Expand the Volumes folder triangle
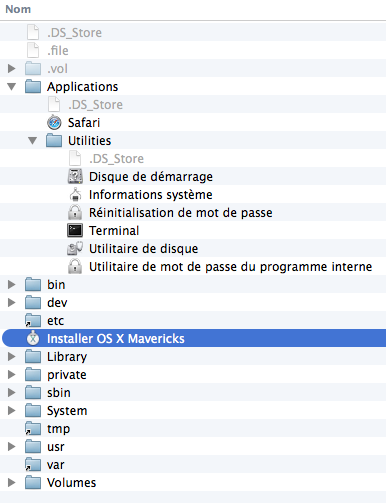Screen dimensions: 386x503 pos(12,483)
